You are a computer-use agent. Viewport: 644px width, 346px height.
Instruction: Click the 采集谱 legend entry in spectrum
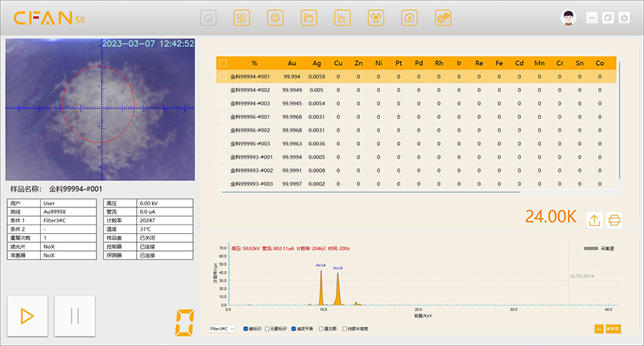pos(599,248)
